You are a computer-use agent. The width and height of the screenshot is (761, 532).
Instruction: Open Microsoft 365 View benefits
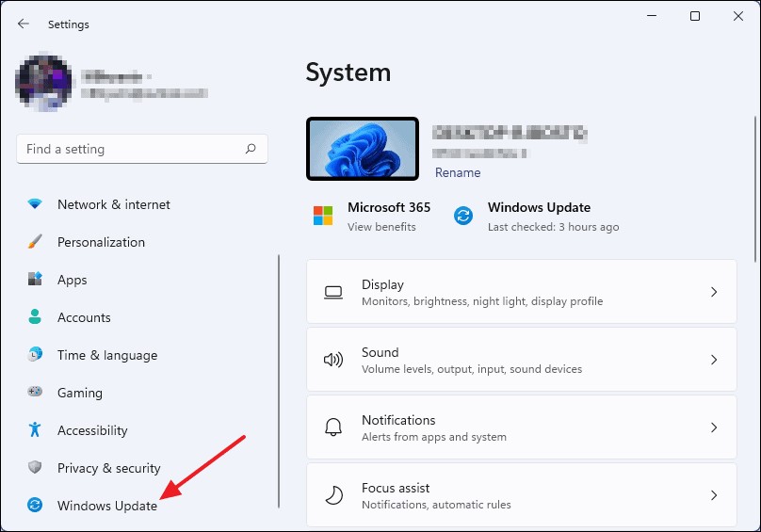381,227
